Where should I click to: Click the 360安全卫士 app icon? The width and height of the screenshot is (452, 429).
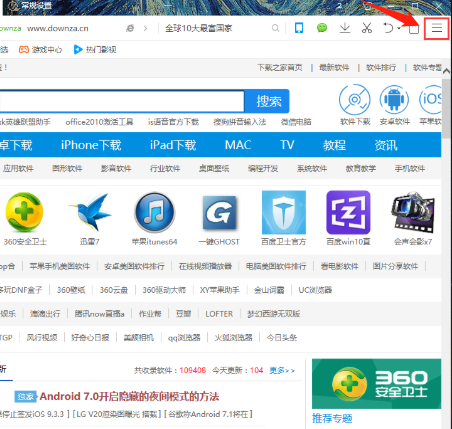[x=24, y=212]
